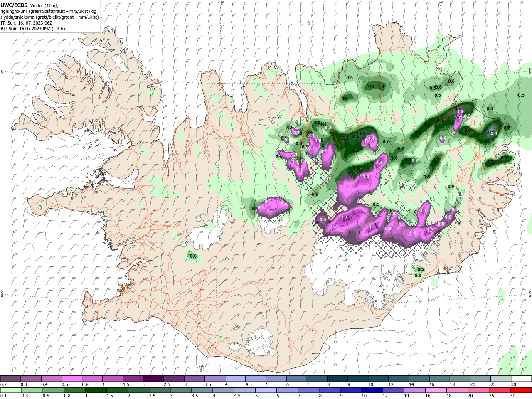Image resolution: width=532 pixels, height=399 pixels.
Task: Pick the snow scale swatch between 0.8 and 1
Action: [92, 379]
